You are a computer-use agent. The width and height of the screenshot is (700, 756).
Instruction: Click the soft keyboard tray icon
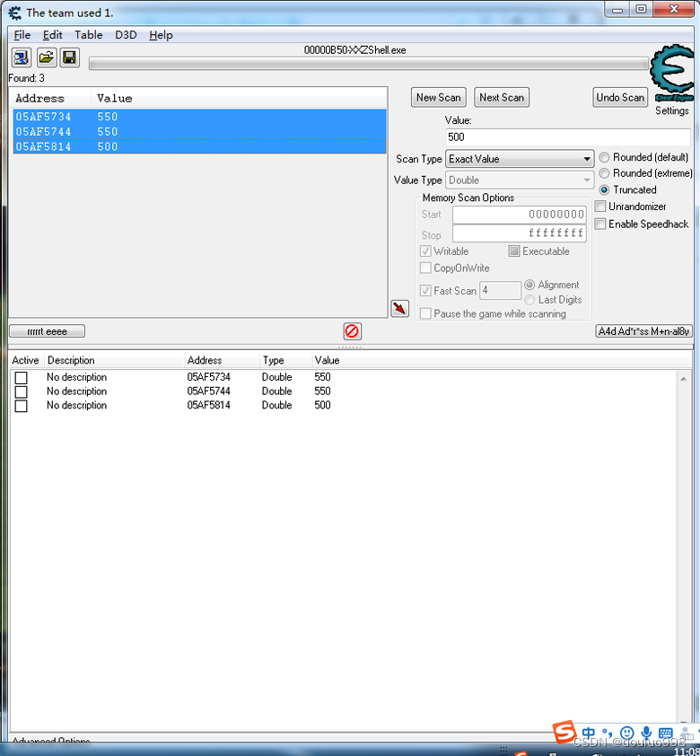click(x=665, y=733)
